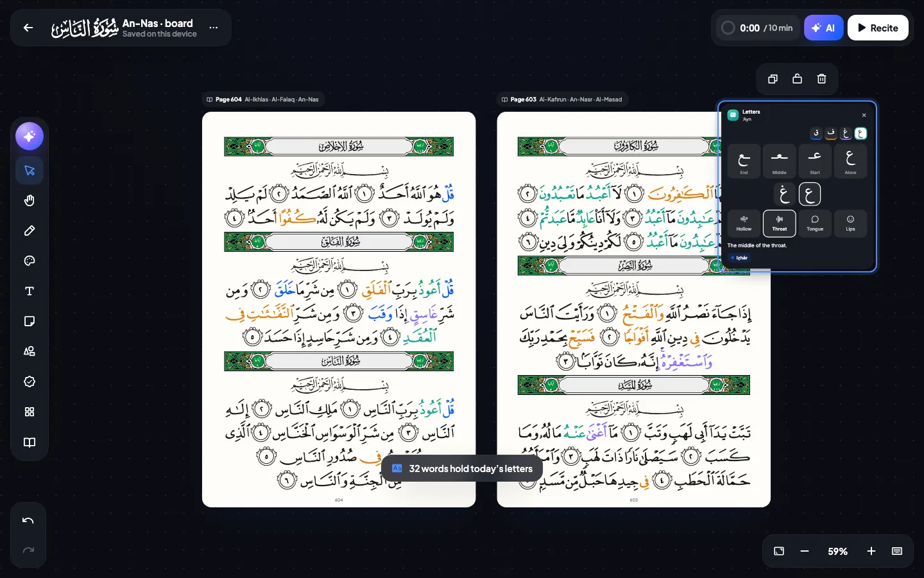
Task: Open the grid widgets tool
Action: (30, 412)
